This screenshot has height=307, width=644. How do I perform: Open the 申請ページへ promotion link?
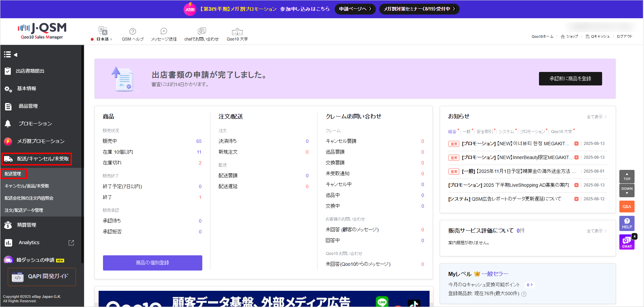click(x=355, y=9)
